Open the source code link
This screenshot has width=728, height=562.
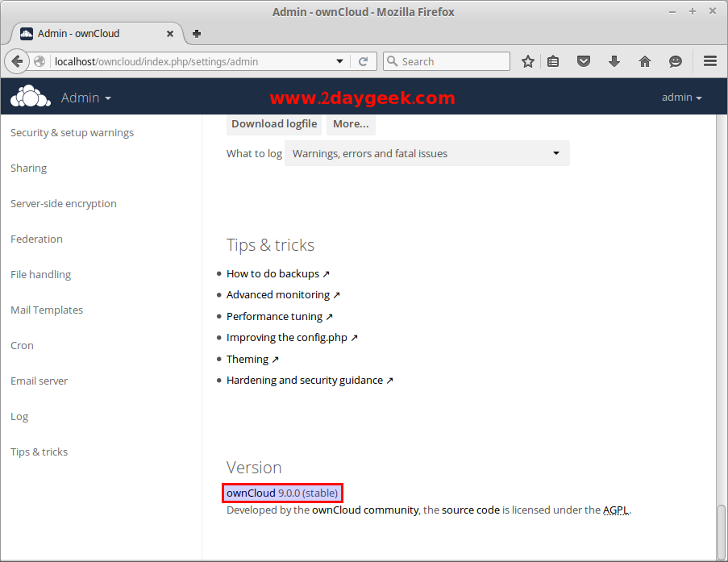471,510
